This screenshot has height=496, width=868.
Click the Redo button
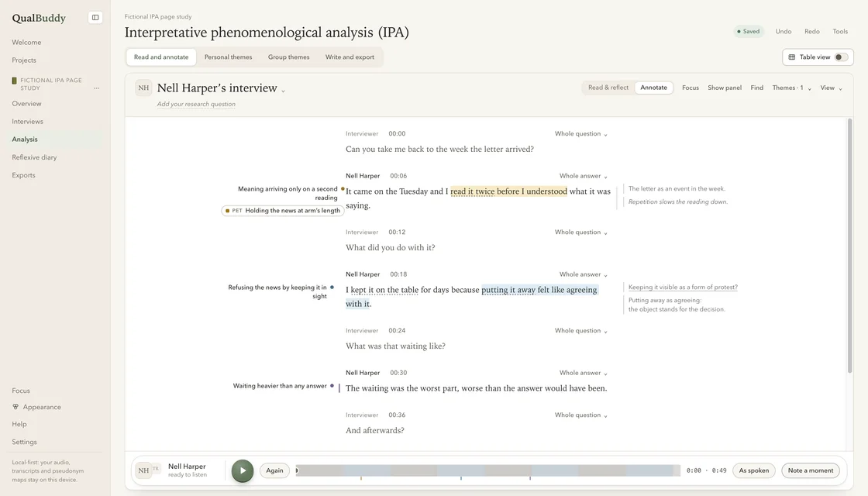tap(812, 32)
